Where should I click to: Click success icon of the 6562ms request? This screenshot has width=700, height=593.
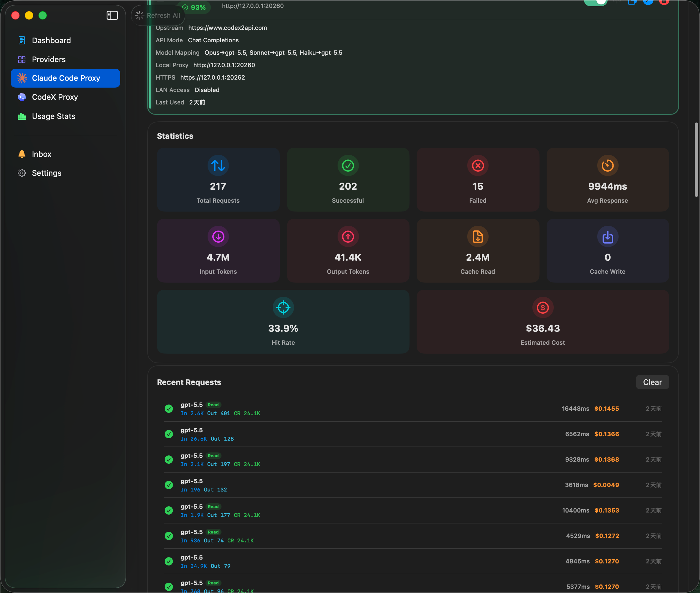pos(169,434)
